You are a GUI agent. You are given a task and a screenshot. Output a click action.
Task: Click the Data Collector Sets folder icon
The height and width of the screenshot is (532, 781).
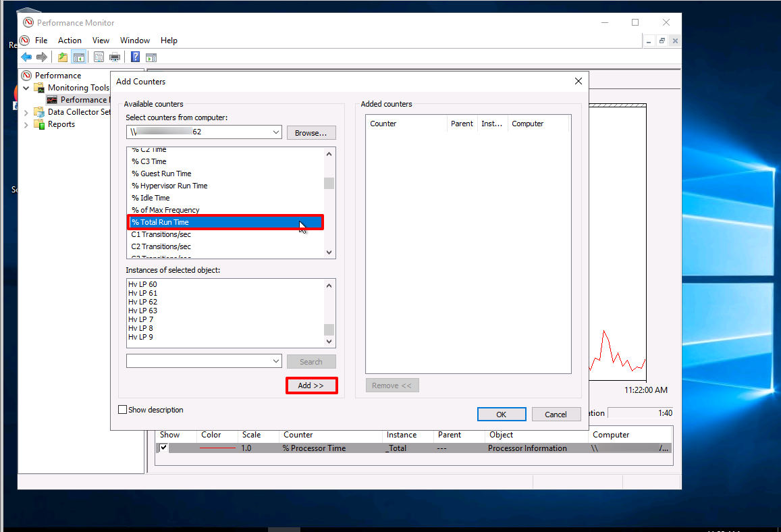click(x=39, y=111)
